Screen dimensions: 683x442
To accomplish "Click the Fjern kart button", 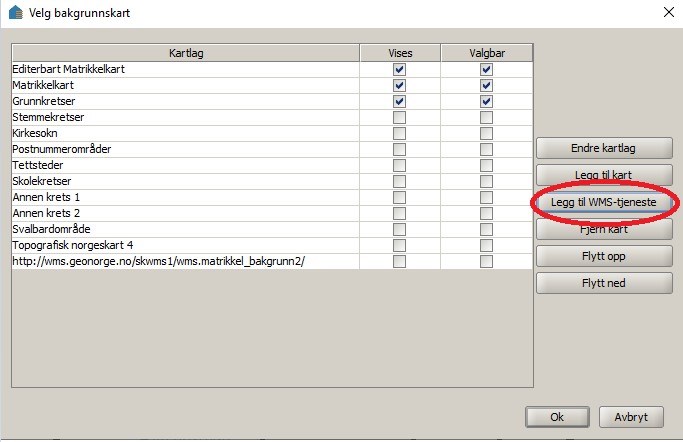I will (x=603, y=229).
